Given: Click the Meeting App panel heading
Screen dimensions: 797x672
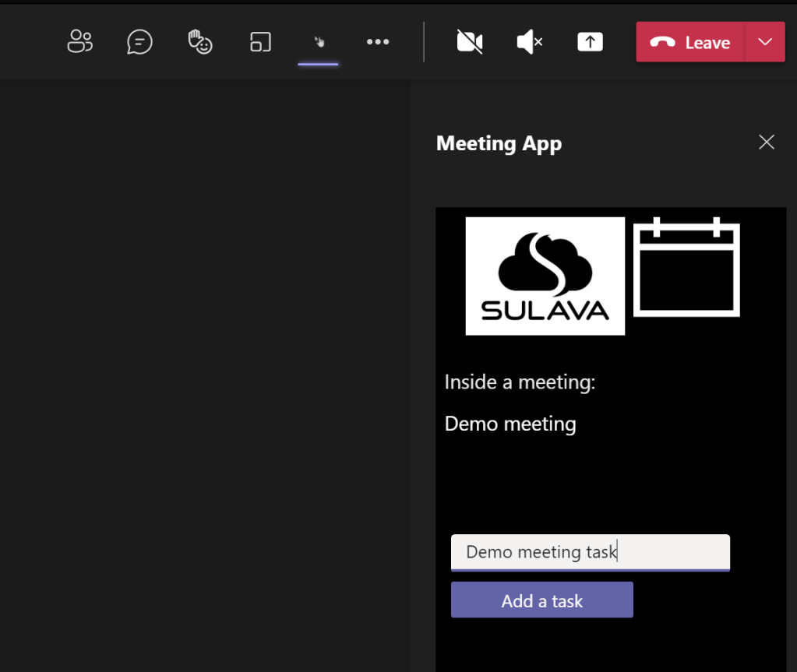Looking at the screenshot, I should point(499,143).
